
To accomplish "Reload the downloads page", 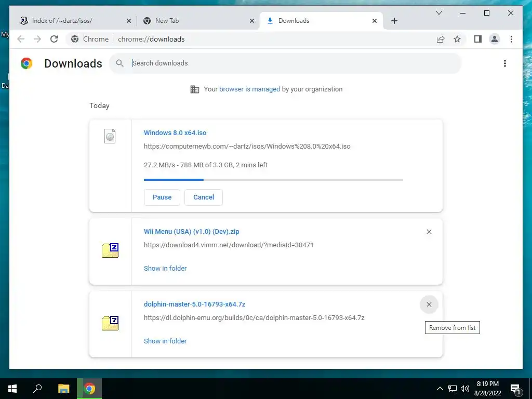I will (x=54, y=39).
